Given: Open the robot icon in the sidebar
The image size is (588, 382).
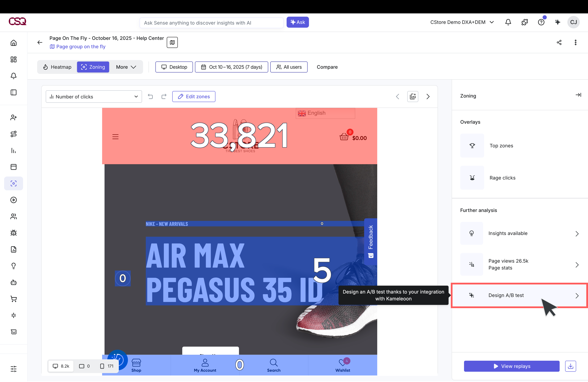Looking at the screenshot, I should [x=14, y=282].
